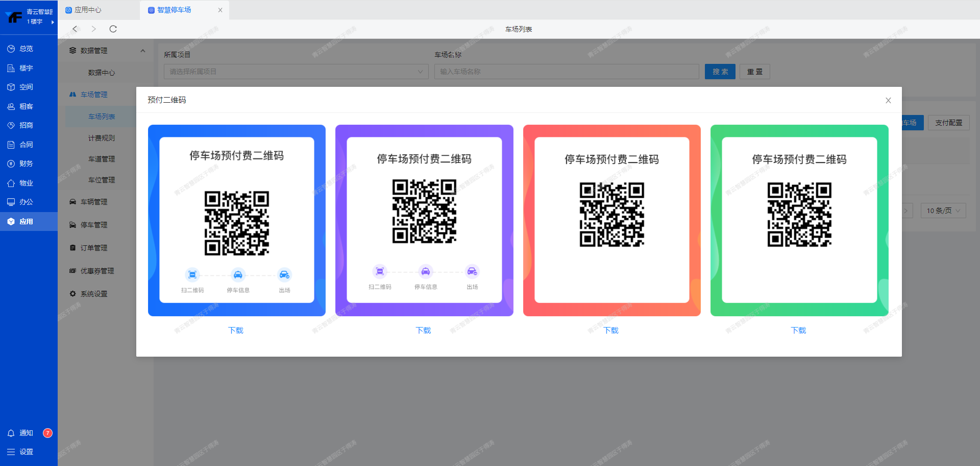Image resolution: width=980 pixels, height=466 pixels.
Task: Open the notifications bell (通知)
Action: click(11, 433)
